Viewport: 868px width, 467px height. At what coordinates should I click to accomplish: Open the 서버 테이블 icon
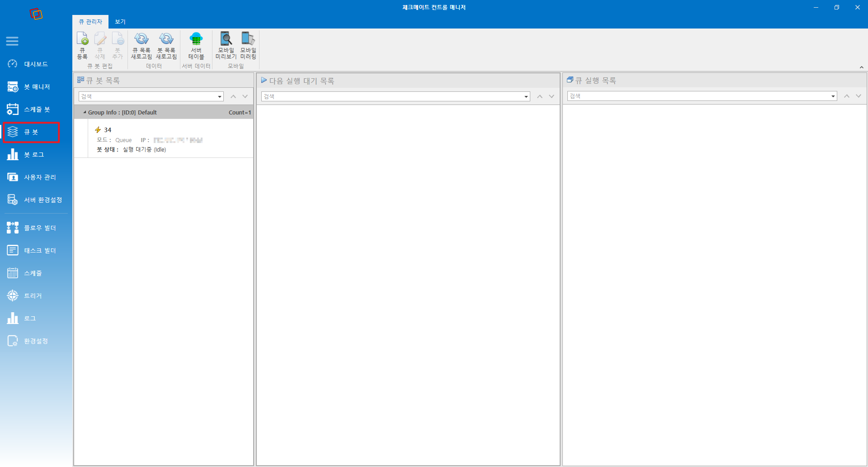(x=196, y=45)
